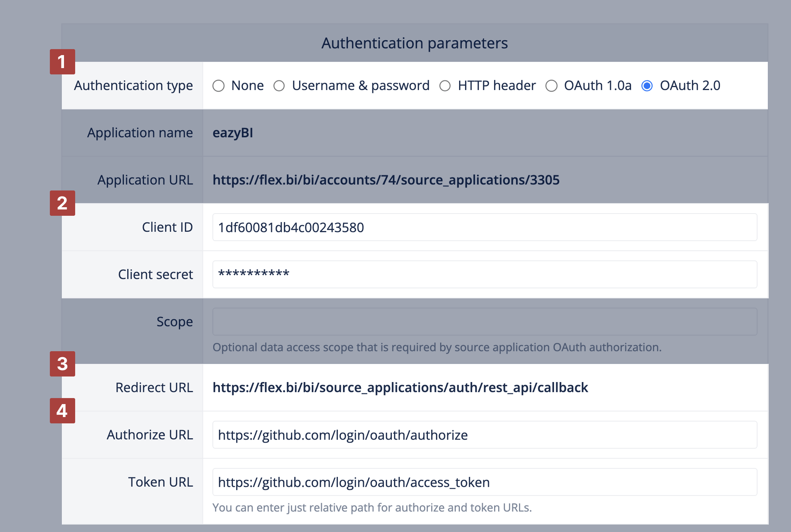Click the Redirect URL callback link

(x=400, y=387)
